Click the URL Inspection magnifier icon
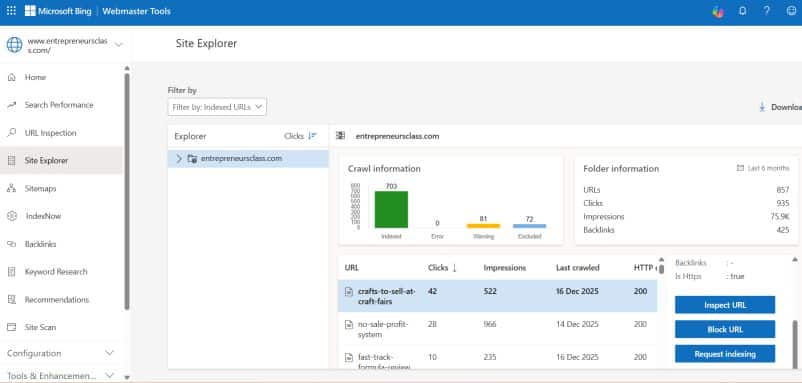 tap(12, 133)
